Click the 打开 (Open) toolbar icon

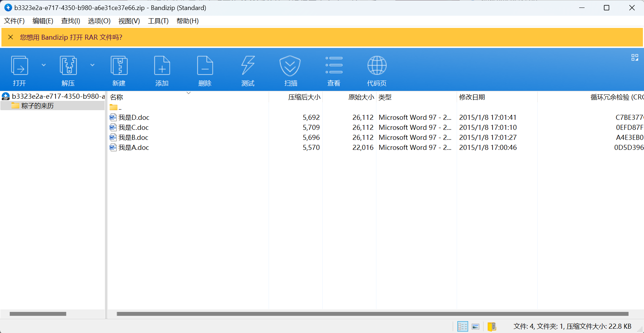coord(19,65)
